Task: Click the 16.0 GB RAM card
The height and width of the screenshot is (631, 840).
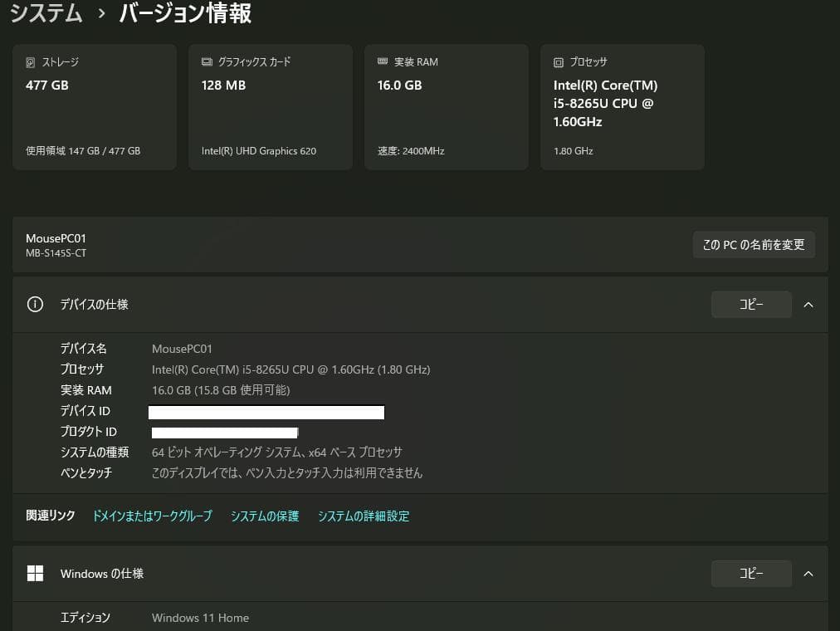Action: pos(446,106)
